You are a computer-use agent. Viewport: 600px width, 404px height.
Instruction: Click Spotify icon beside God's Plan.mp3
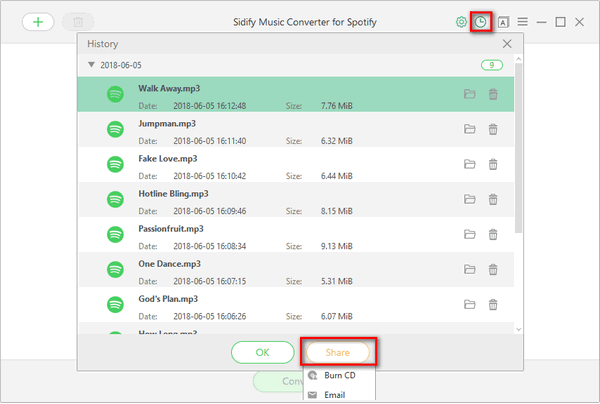tap(115, 305)
